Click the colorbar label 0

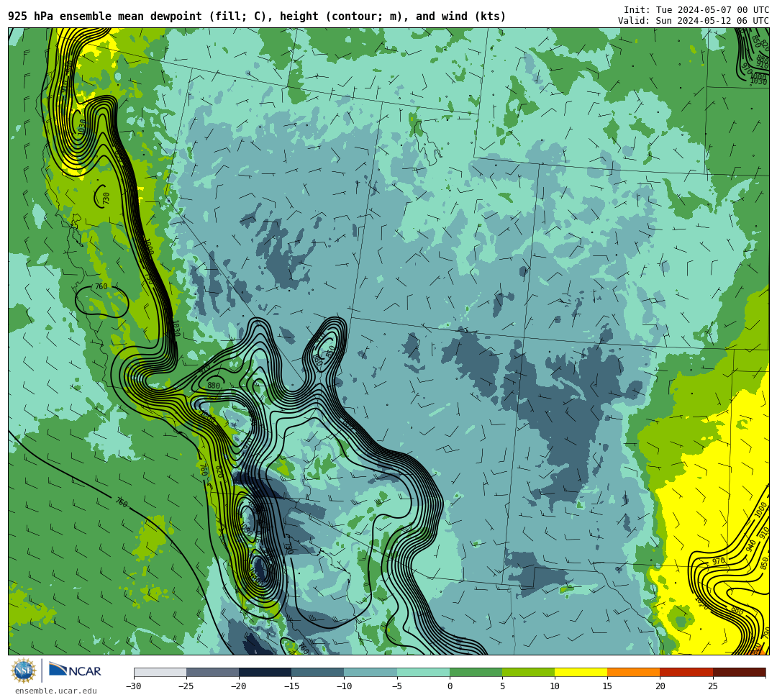pyautogui.click(x=450, y=686)
